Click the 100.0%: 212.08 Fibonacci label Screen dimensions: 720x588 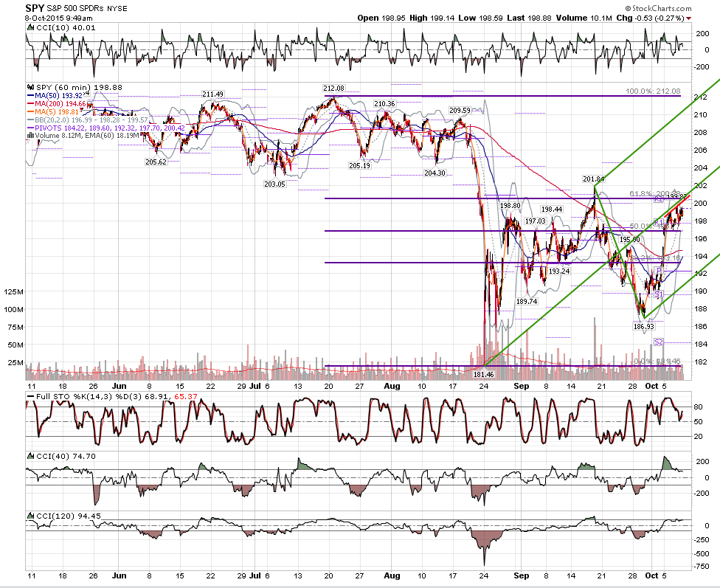653,91
